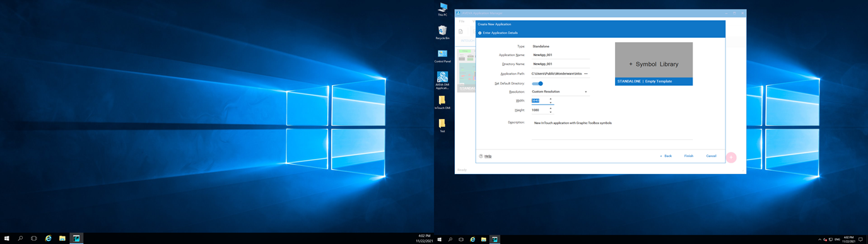This screenshot has width=868, height=244.
Task: Select Application Manager icon on left monitor taskbar
Action: click(x=76, y=239)
